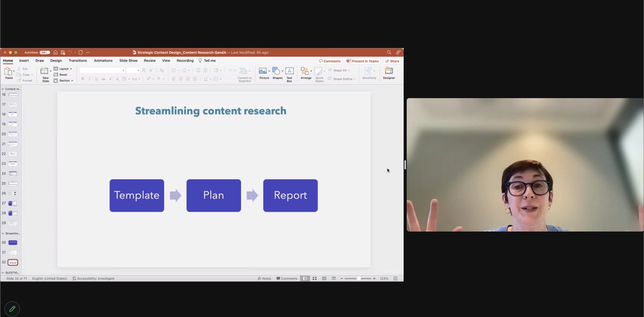Click the Paste icon
This screenshot has height=317, width=644.
coord(9,71)
